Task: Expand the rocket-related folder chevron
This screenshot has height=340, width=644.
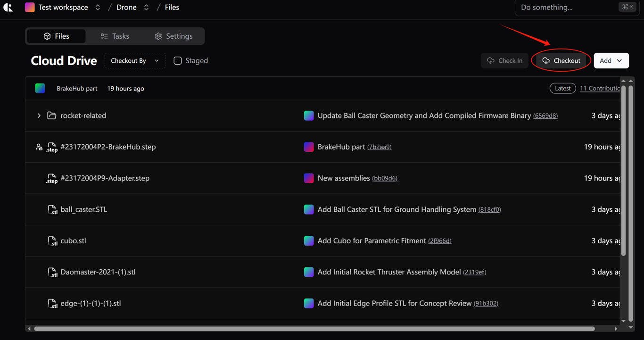Action: (x=39, y=116)
